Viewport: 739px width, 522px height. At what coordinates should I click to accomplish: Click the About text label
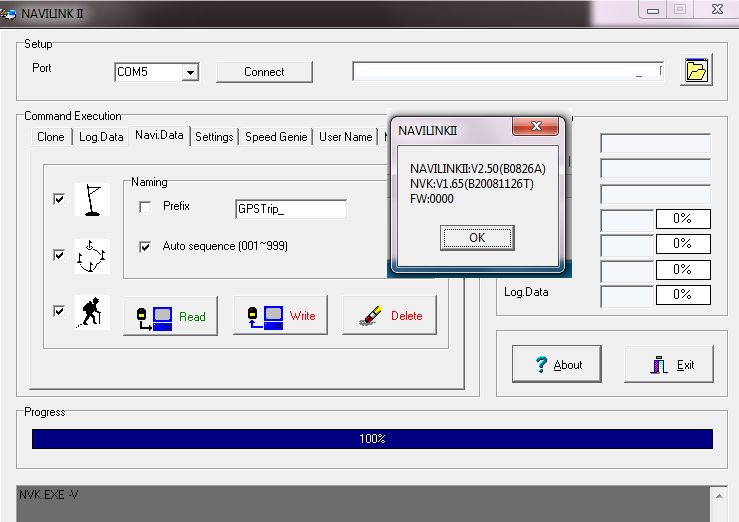(x=568, y=365)
